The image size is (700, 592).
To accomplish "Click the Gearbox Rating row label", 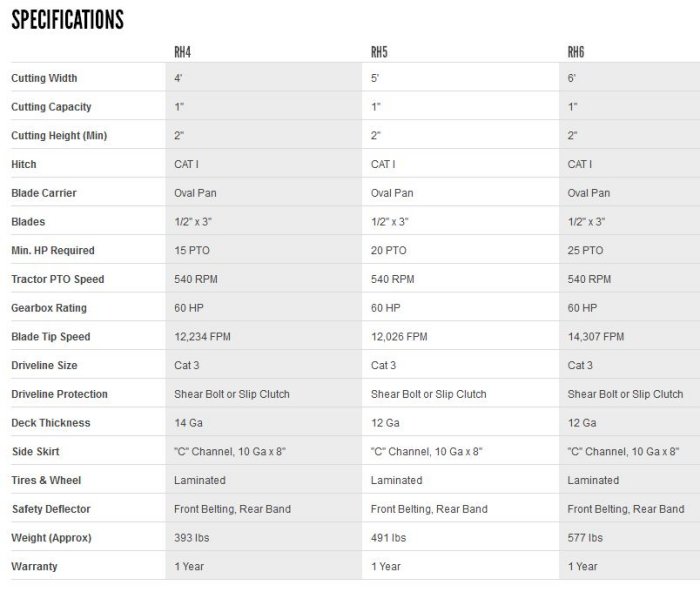I will pyautogui.click(x=49, y=308).
